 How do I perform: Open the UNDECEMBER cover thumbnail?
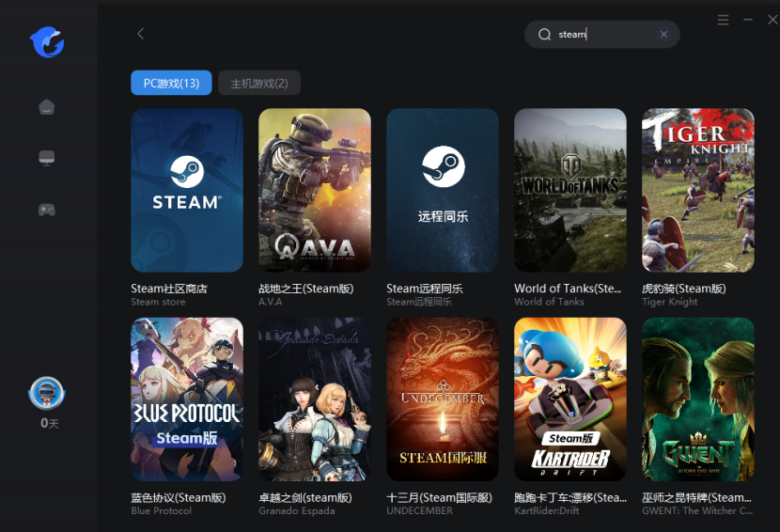(443, 399)
